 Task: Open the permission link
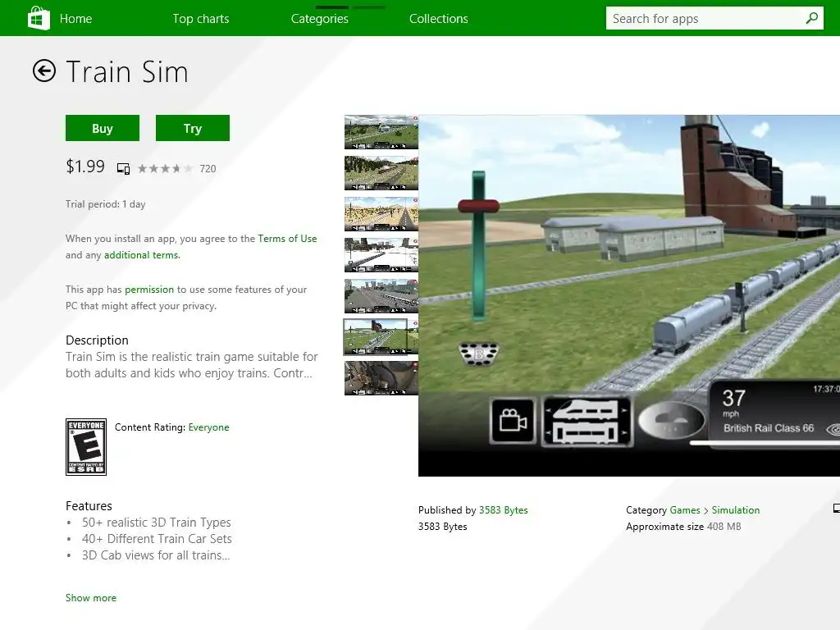(x=149, y=290)
